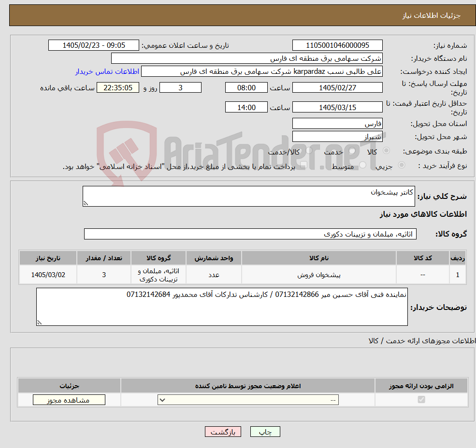Click the buyer name field شرکت سهامی برق
The height and width of the screenshot is (448, 476).
coord(247,58)
